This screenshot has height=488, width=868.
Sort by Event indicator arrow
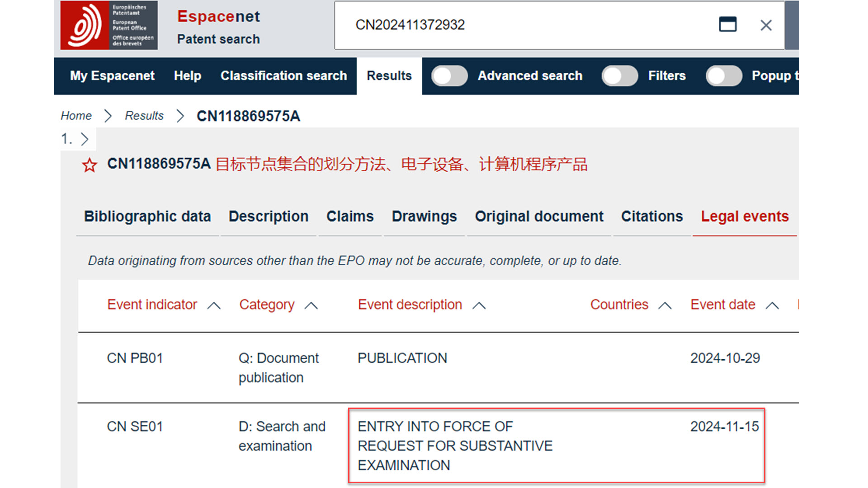click(214, 306)
